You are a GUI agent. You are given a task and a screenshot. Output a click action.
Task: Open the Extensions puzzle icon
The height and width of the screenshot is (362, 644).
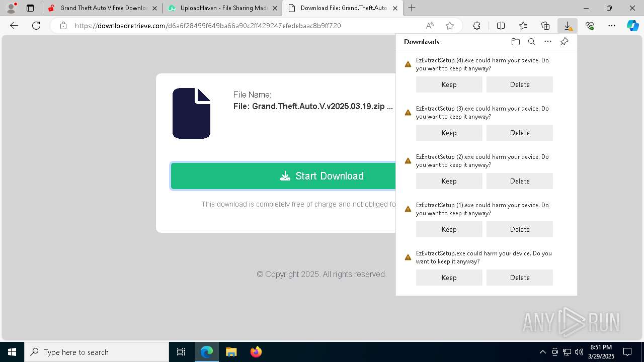tap(476, 26)
